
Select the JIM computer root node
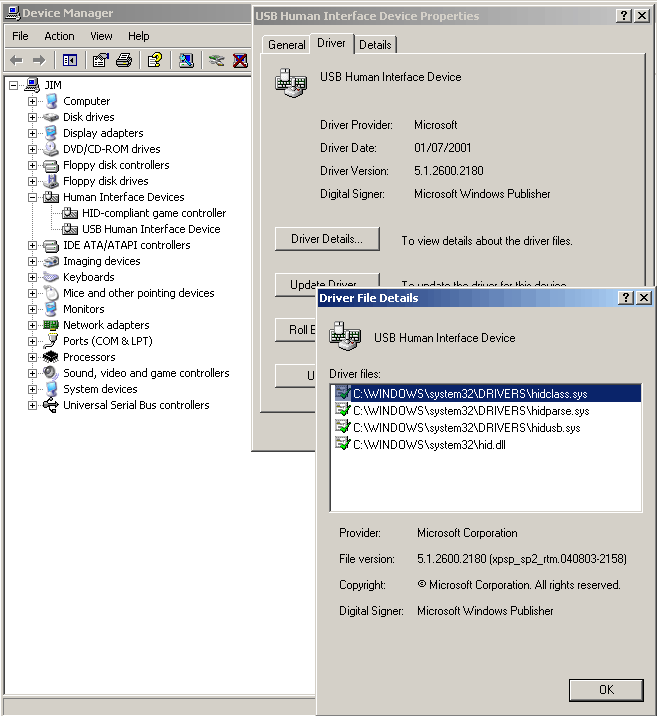[x=53, y=85]
